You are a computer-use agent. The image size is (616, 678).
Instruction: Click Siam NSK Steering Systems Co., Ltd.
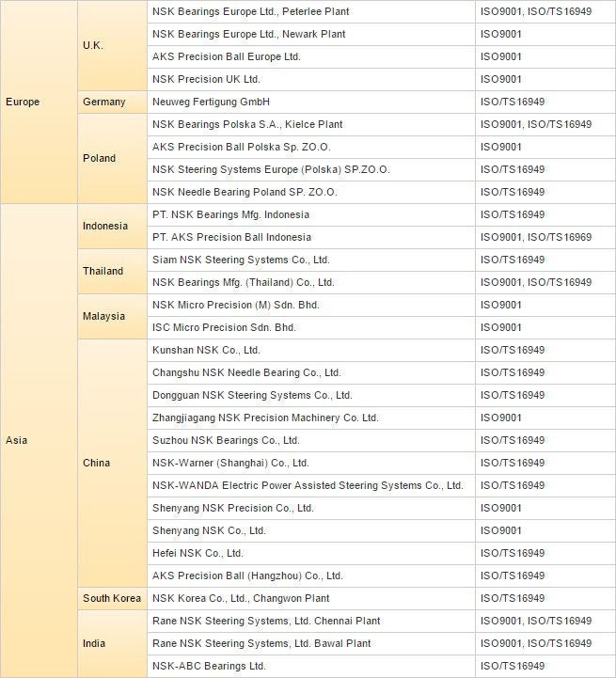pyautogui.click(x=241, y=260)
